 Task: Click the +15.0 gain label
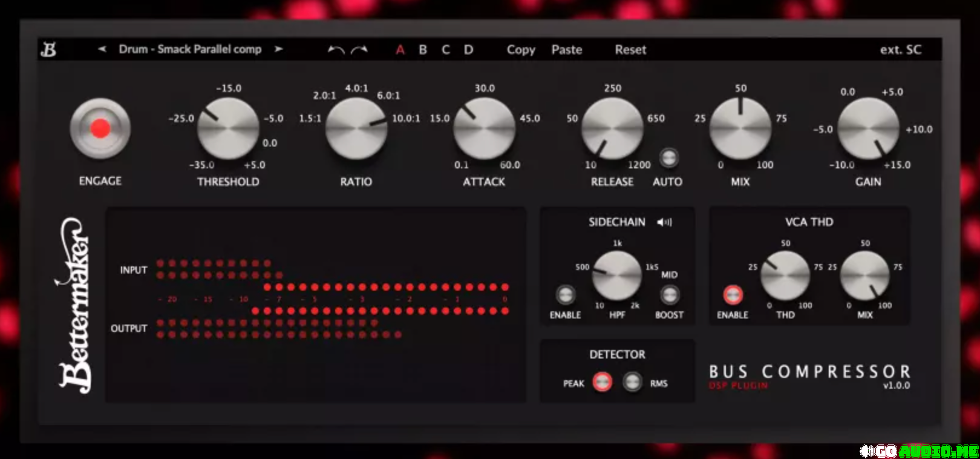tap(897, 165)
